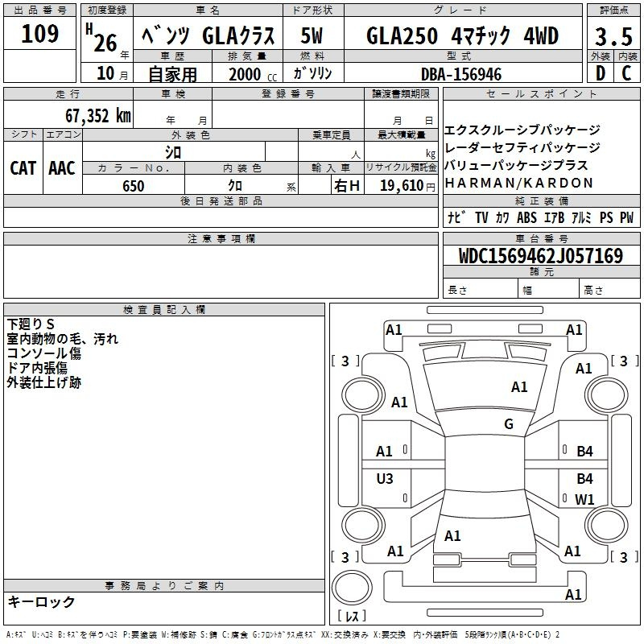Click the GLA250 4WD grade field
Image resolution: width=644 pixels, height=644 pixels.
[x=461, y=36]
